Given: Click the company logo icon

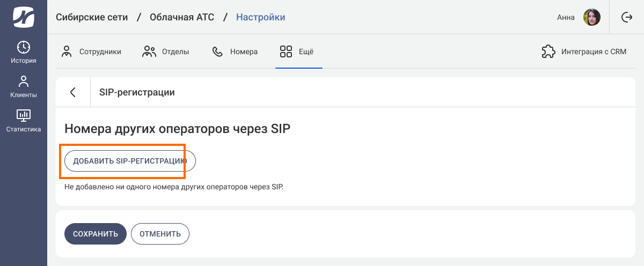Looking at the screenshot, I should 24,17.
